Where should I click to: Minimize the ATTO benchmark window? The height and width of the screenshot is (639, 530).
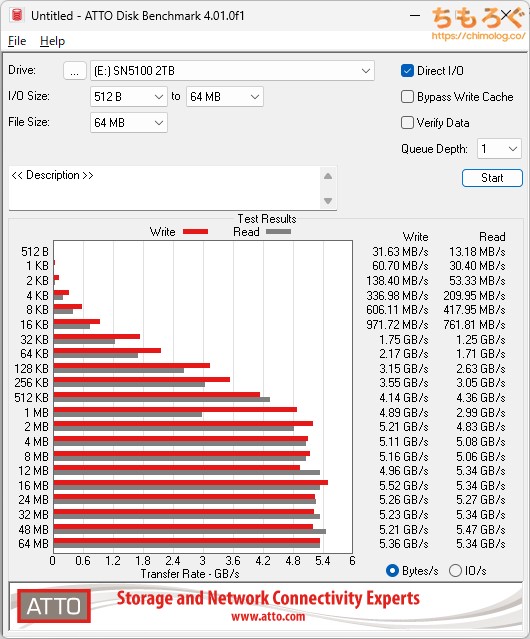click(415, 15)
